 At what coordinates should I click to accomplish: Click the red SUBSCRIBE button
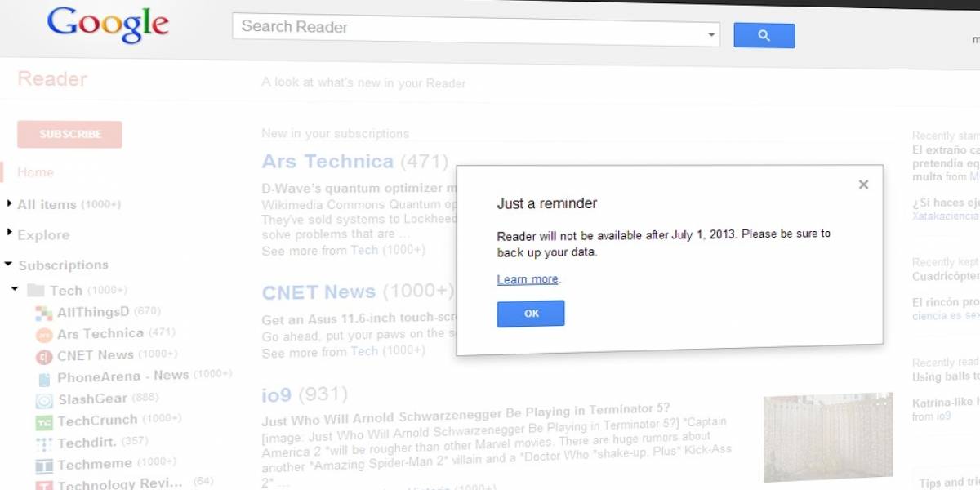click(x=69, y=135)
